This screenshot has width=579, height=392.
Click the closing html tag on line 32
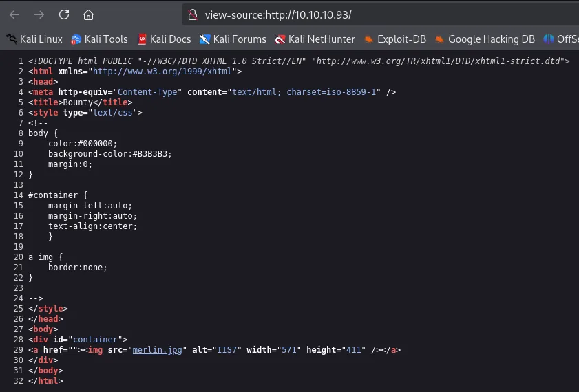(45, 381)
